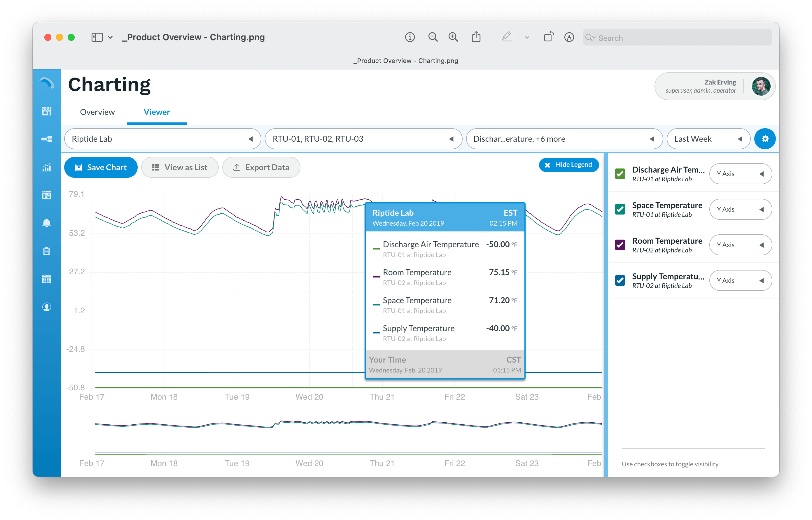The height and width of the screenshot is (520, 812).
Task: Click the share icon in title bar
Action: click(476, 37)
